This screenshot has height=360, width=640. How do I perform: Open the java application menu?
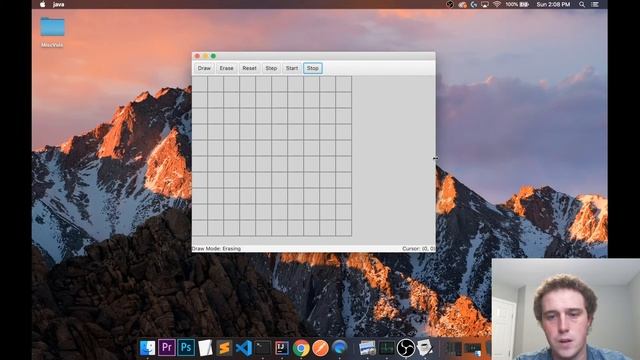[x=58, y=4]
